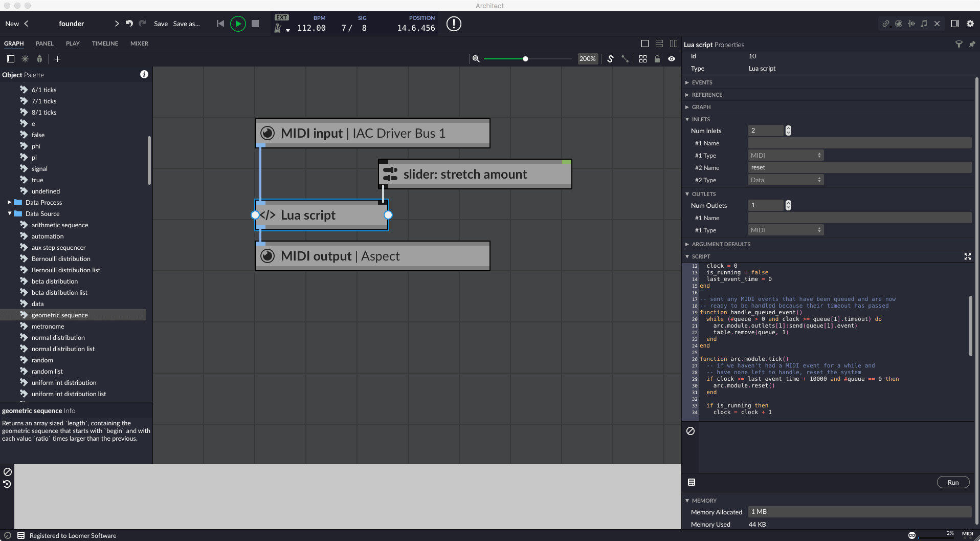This screenshot has height=541, width=980.
Task: Click the grid snap icon
Action: point(643,59)
